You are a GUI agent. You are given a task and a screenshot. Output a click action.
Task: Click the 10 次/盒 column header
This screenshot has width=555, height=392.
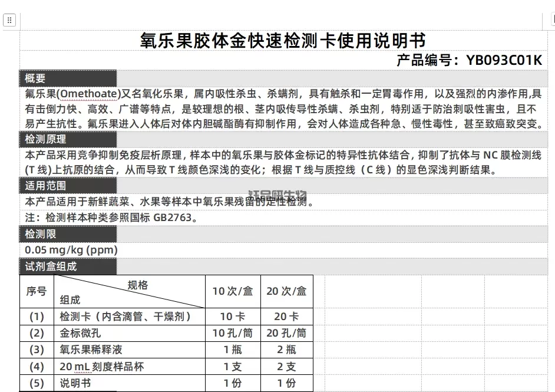[x=232, y=291]
